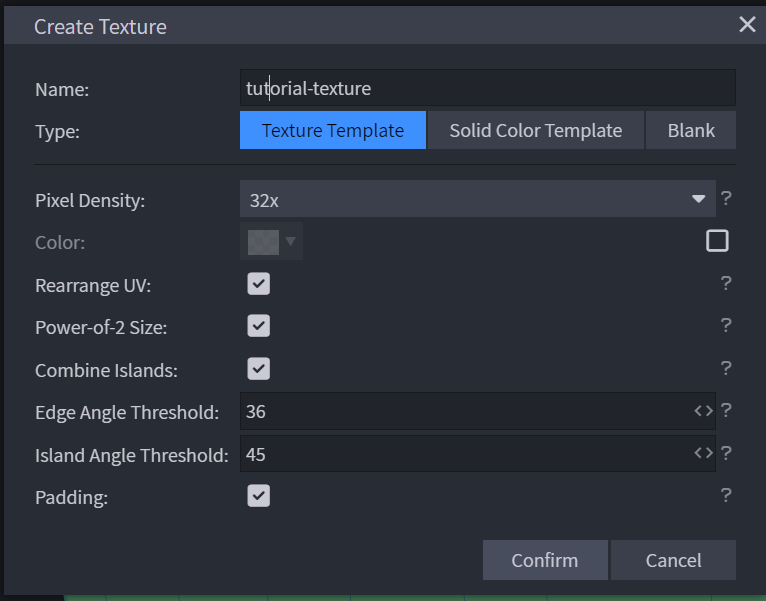Click the Confirm button
Viewport: 766px width, 601px height.
(x=545, y=560)
